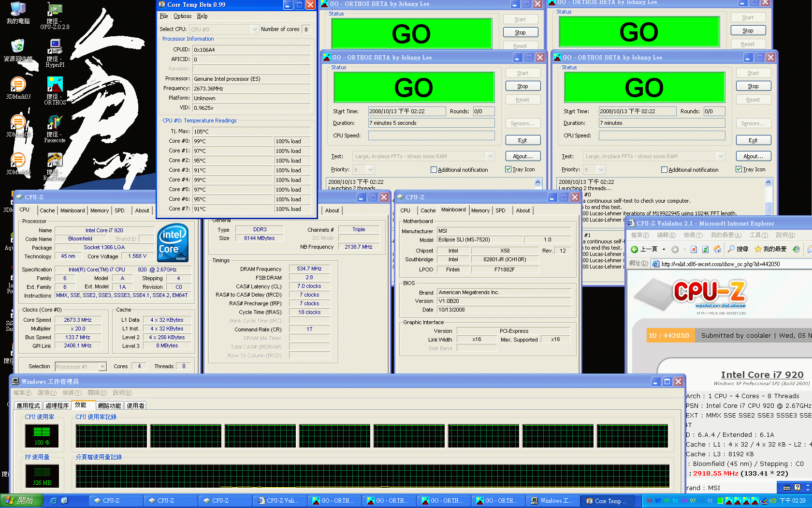Image resolution: width=812 pixels, height=508 pixels.
Task: Click the Intel Core i7 920 link on validator page
Action: pyautogui.click(x=762, y=375)
